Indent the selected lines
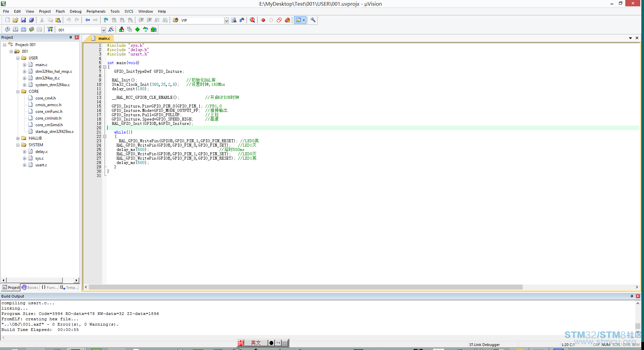Image resolution: width=644 pixels, height=350 pixels. pyautogui.click(x=141, y=20)
